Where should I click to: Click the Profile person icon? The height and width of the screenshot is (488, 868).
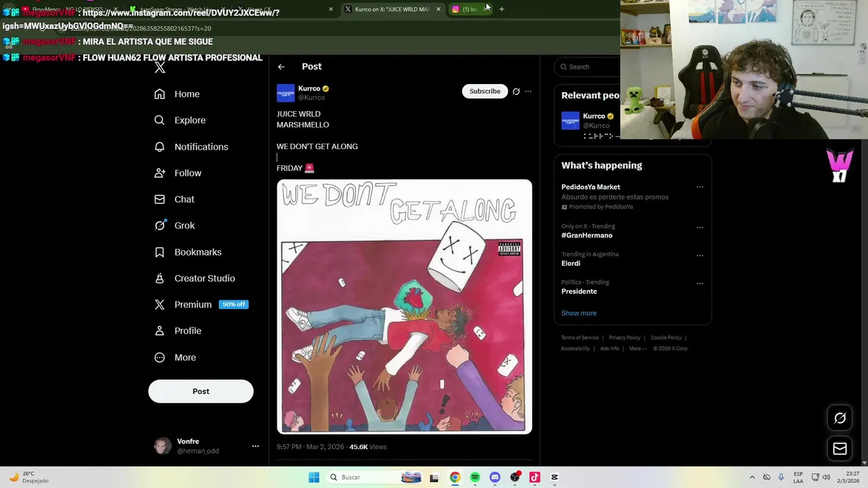point(159,331)
